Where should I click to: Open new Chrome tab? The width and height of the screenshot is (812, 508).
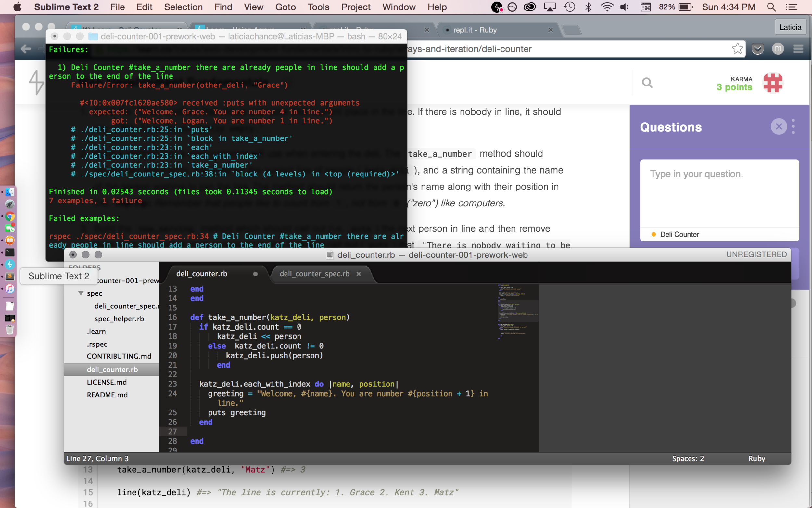point(572,30)
